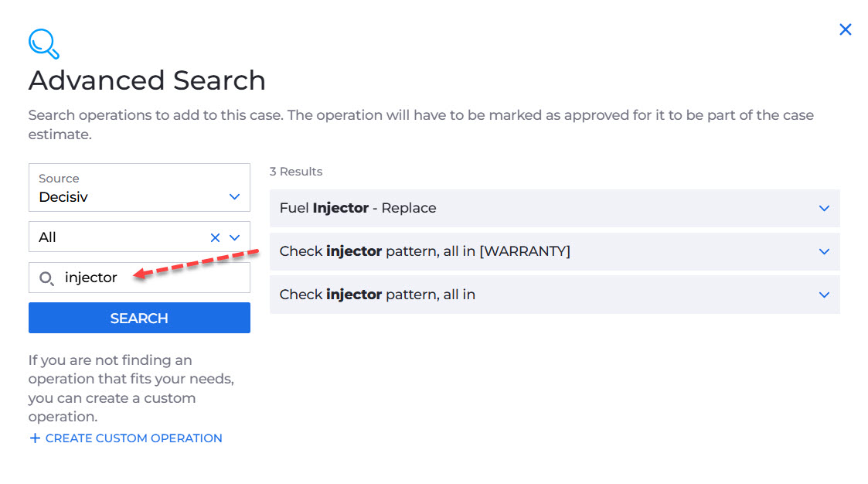
Task: Focus the injector search input field
Action: pyautogui.click(x=139, y=278)
